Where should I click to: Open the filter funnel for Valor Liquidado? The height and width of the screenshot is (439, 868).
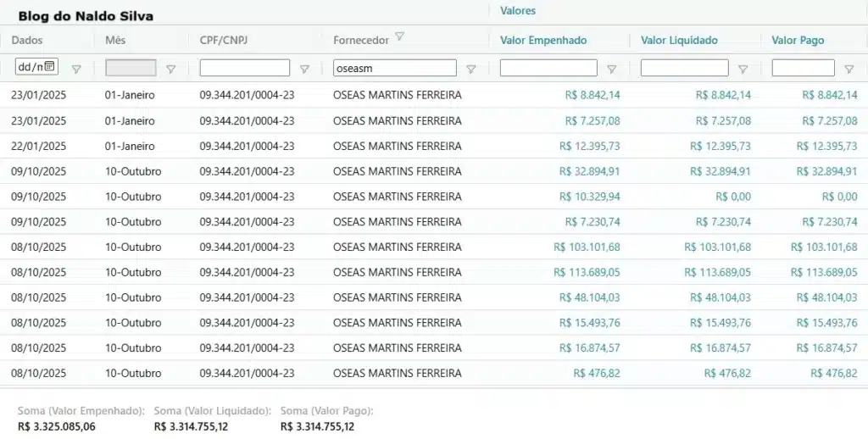(743, 69)
